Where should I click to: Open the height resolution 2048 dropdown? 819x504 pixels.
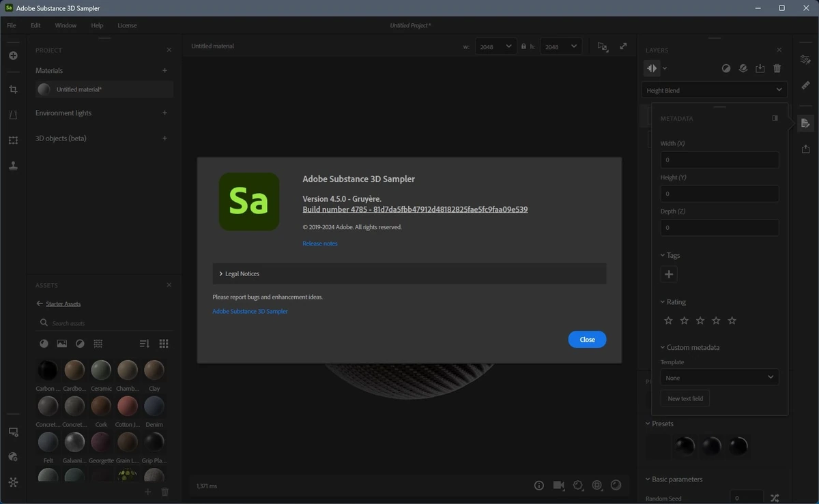pos(561,46)
